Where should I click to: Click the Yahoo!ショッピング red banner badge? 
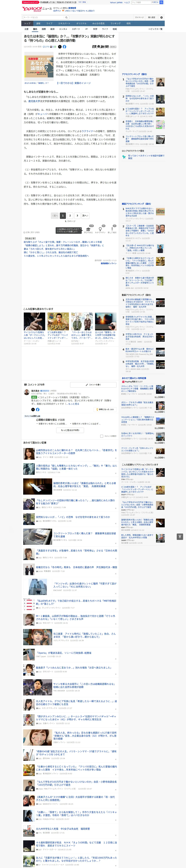[x=30, y=2]
